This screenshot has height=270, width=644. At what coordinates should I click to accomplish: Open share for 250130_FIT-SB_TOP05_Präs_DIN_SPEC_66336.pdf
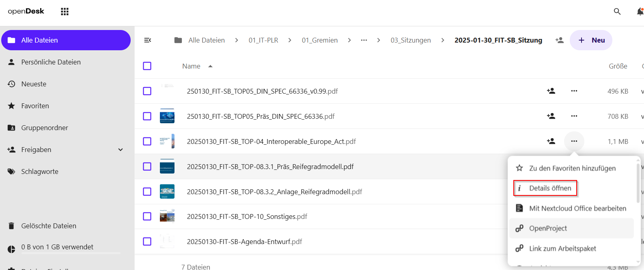(551, 116)
